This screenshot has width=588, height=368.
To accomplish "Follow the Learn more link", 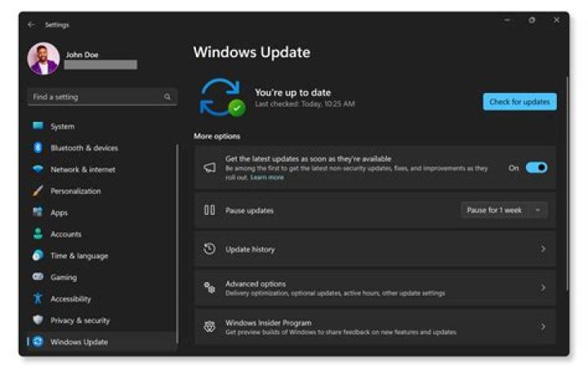I will 267,177.
